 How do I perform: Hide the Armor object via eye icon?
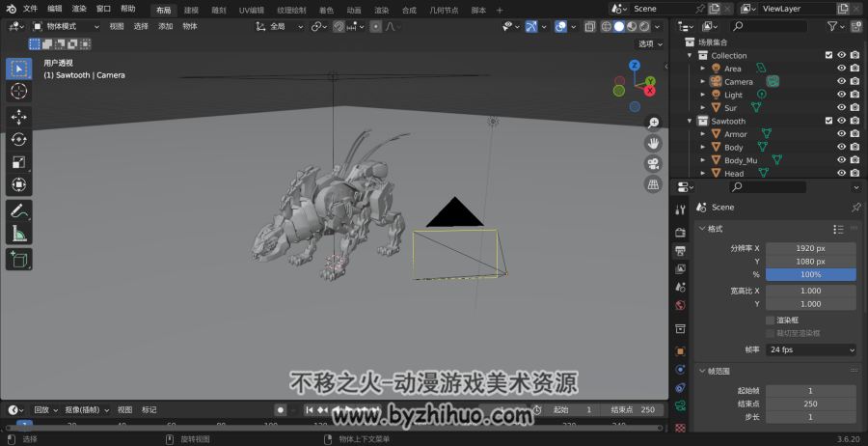point(841,134)
